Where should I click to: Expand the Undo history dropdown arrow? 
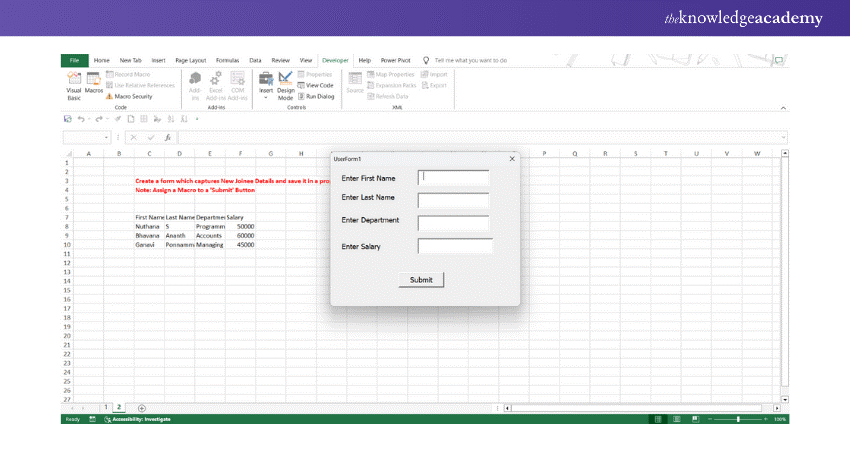coord(89,118)
